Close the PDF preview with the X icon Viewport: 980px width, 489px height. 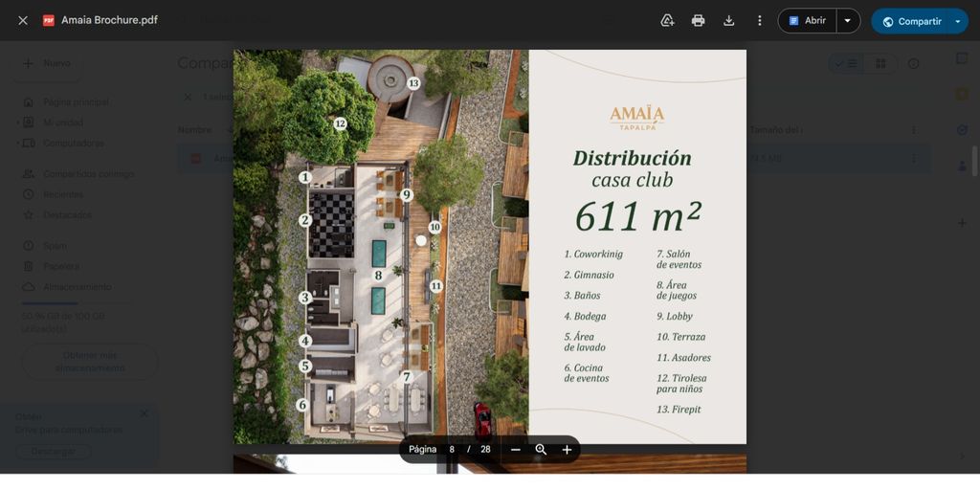point(23,21)
